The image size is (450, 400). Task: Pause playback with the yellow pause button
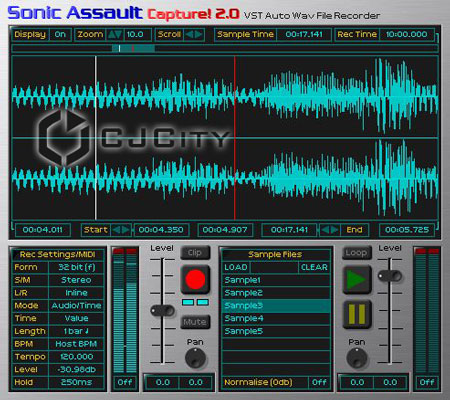[x=357, y=314]
